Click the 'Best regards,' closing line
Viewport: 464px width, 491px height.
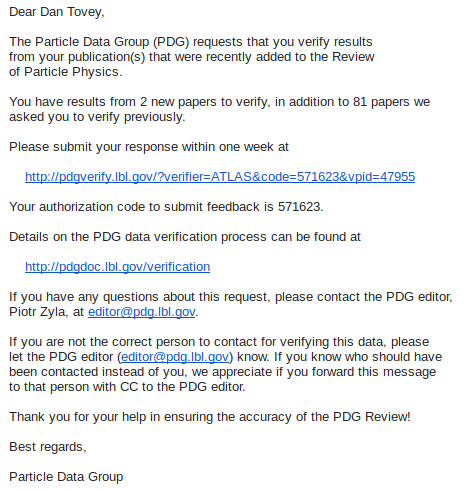point(48,447)
